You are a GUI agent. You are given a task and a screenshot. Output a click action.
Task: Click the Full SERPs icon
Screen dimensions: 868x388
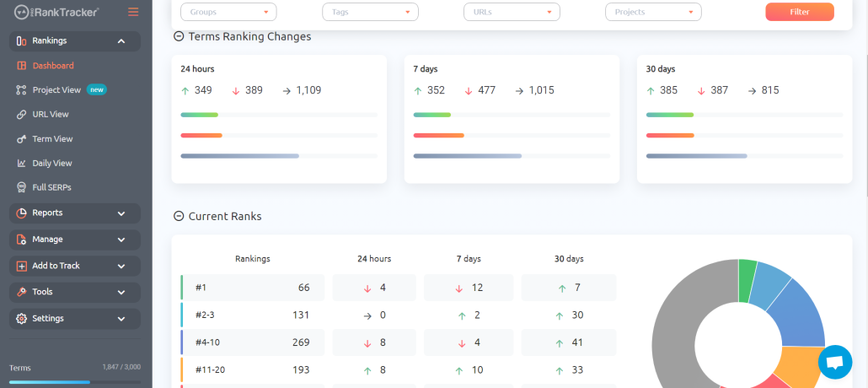tap(22, 187)
